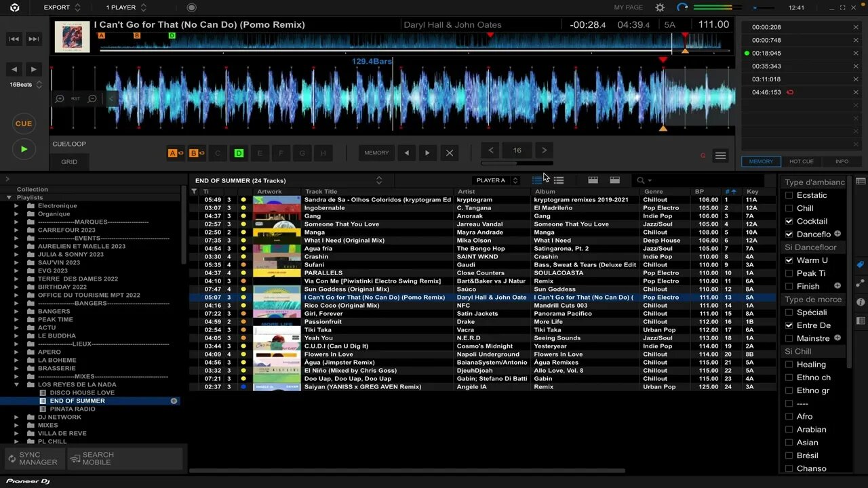The height and width of the screenshot is (488, 868).
Task: Switch to the HOT CUE tab
Action: click(x=801, y=161)
